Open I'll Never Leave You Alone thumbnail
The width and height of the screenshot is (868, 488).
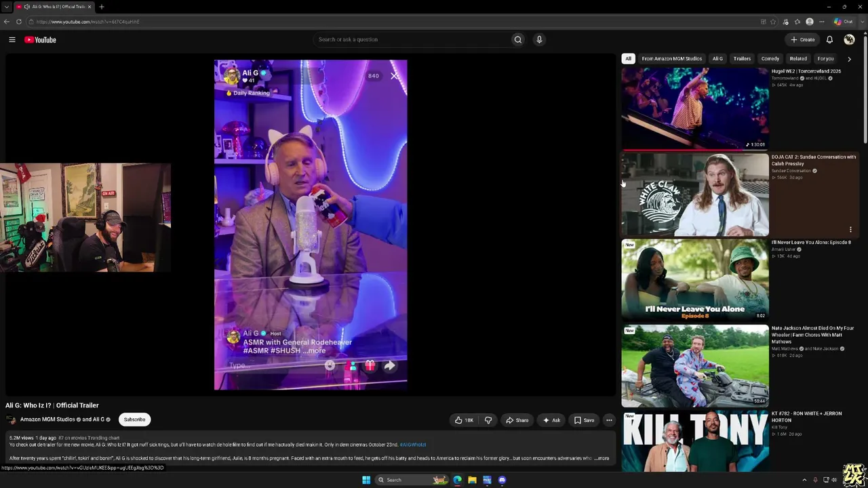695,280
